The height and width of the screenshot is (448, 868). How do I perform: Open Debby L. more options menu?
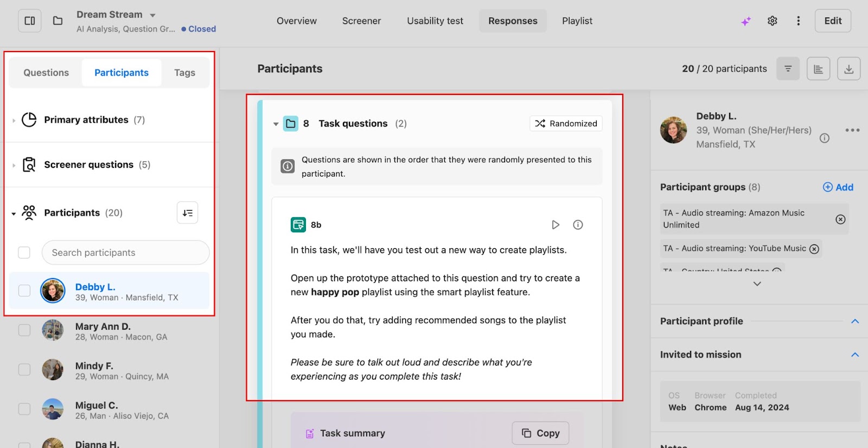[852, 130]
